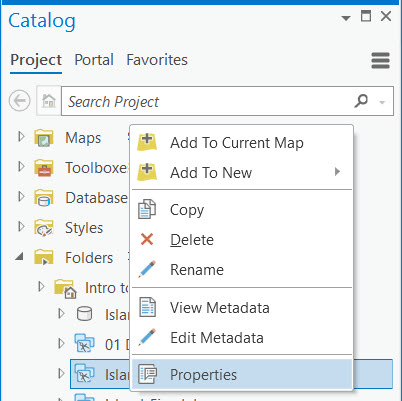
Task: Click the Styles folder icon
Action: [44, 228]
